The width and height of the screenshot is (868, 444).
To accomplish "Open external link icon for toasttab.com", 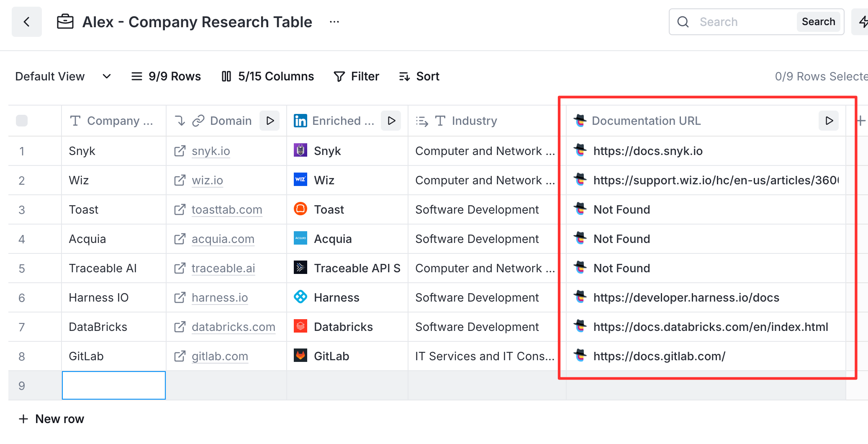I will [x=180, y=209].
